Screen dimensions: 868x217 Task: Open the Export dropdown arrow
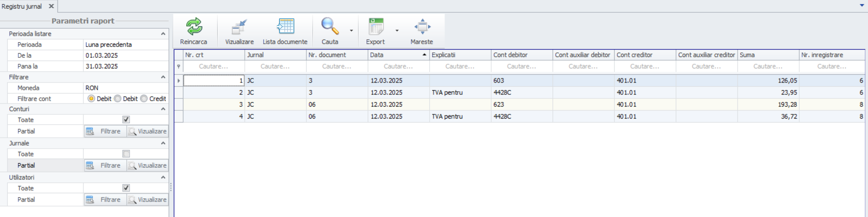coord(397,31)
